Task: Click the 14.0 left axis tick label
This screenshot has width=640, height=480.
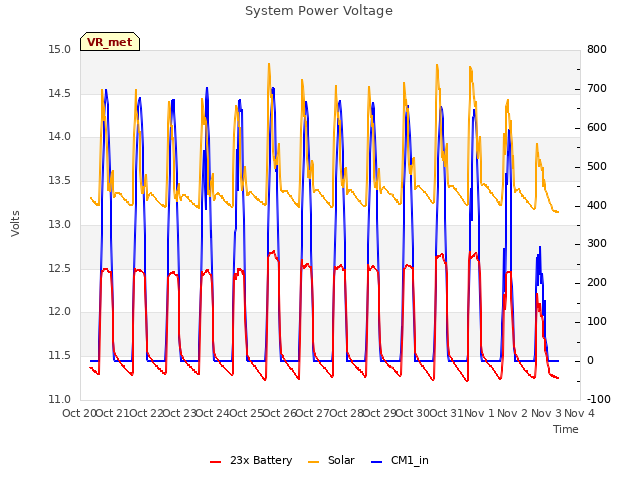Action: [60, 137]
